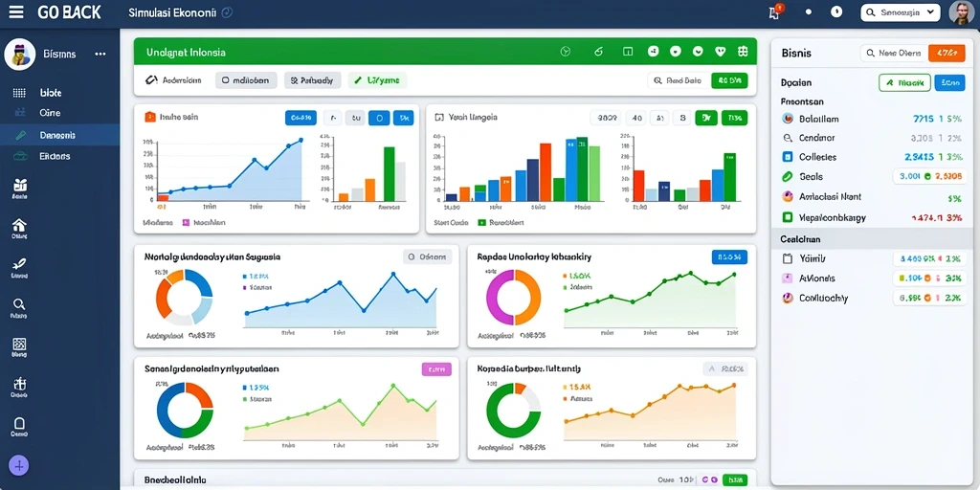Click the heart icon in green header
The image size is (980, 490).
[721, 52]
